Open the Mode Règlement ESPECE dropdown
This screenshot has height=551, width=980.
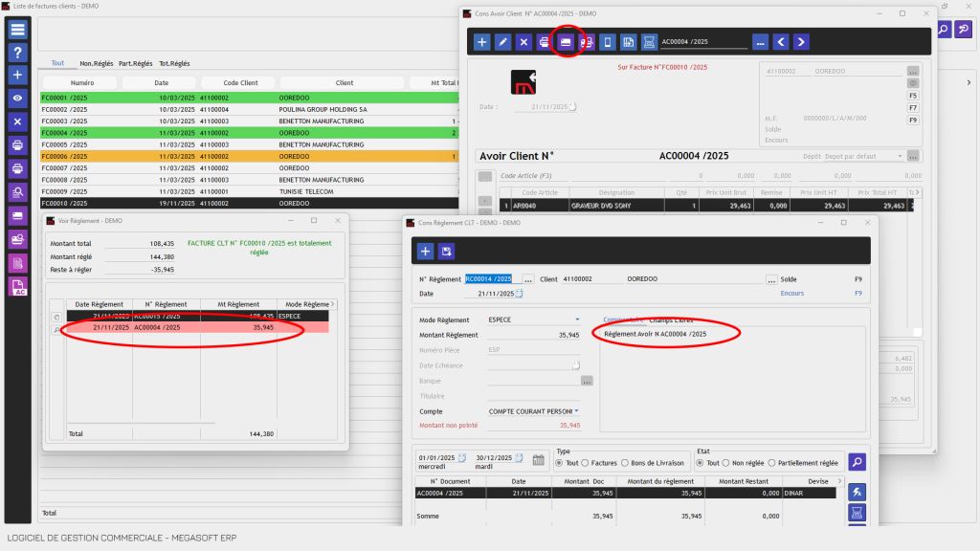click(577, 320)
